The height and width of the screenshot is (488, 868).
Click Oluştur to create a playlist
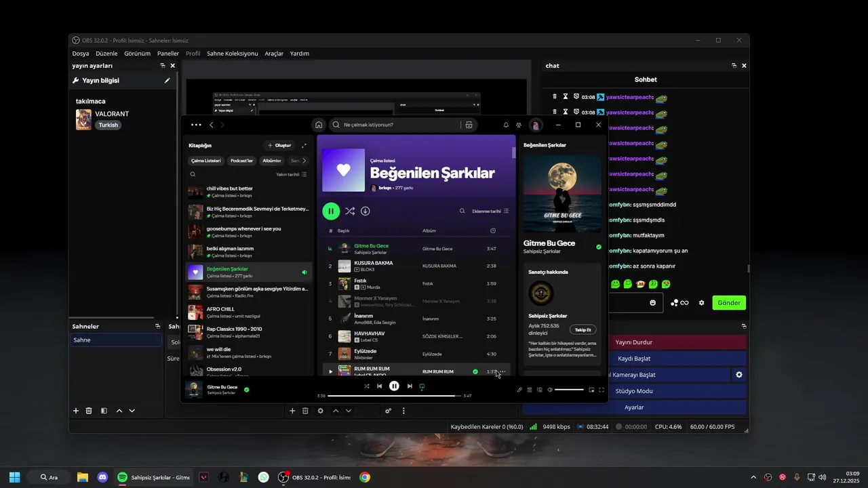coord(279,145)
